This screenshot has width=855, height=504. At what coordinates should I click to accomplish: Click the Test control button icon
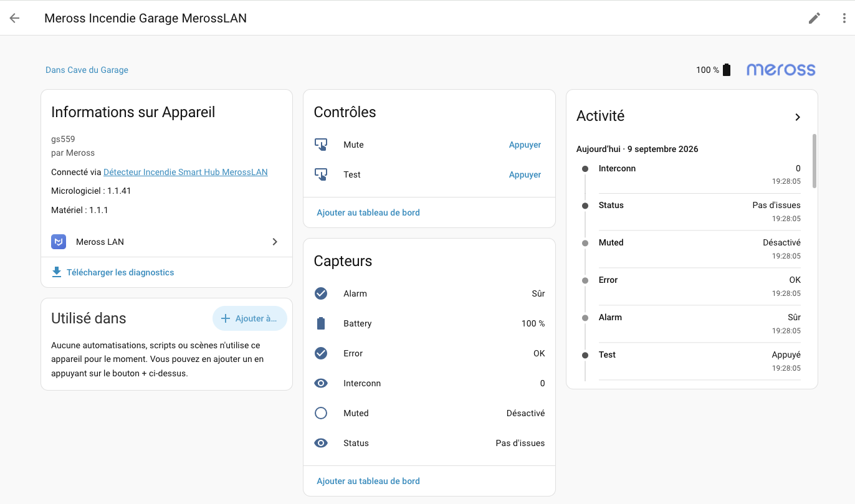click(x=321, y=174)
